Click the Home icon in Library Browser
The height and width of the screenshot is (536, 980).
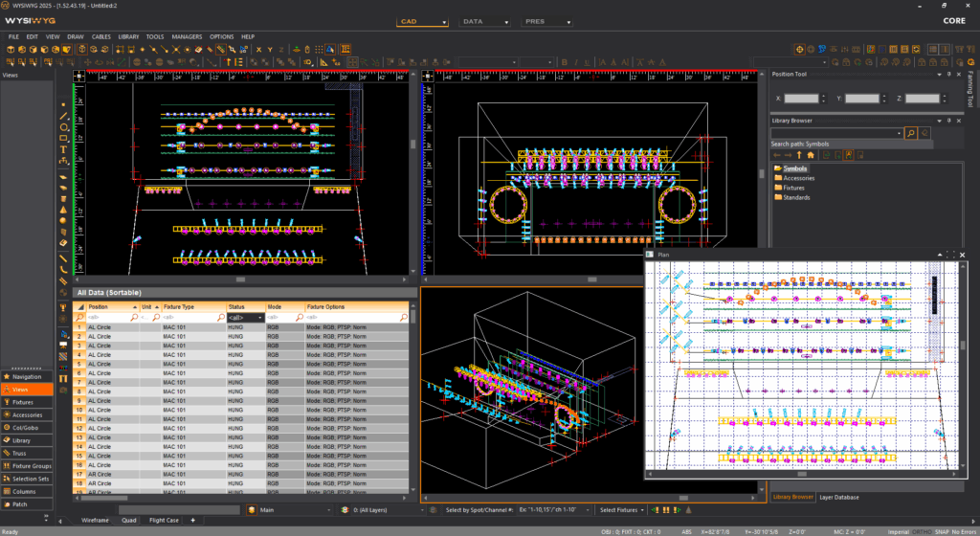click(x=812, y=154)
